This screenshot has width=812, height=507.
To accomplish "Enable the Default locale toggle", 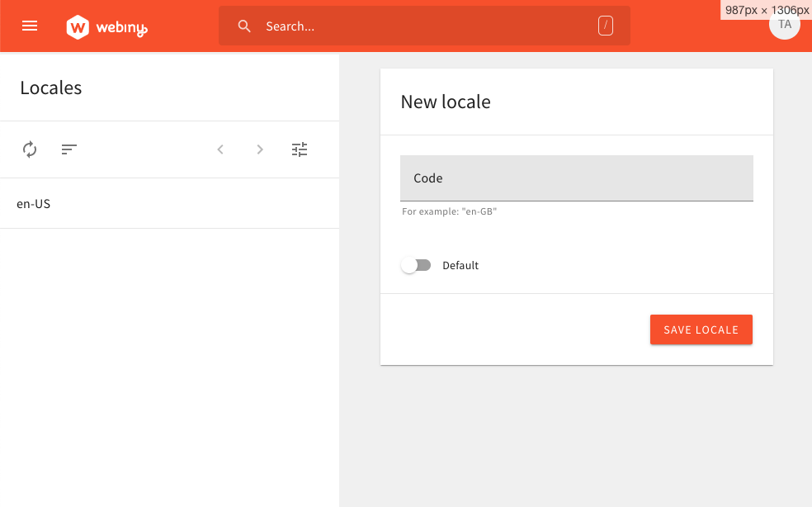I will coord(416,265).
